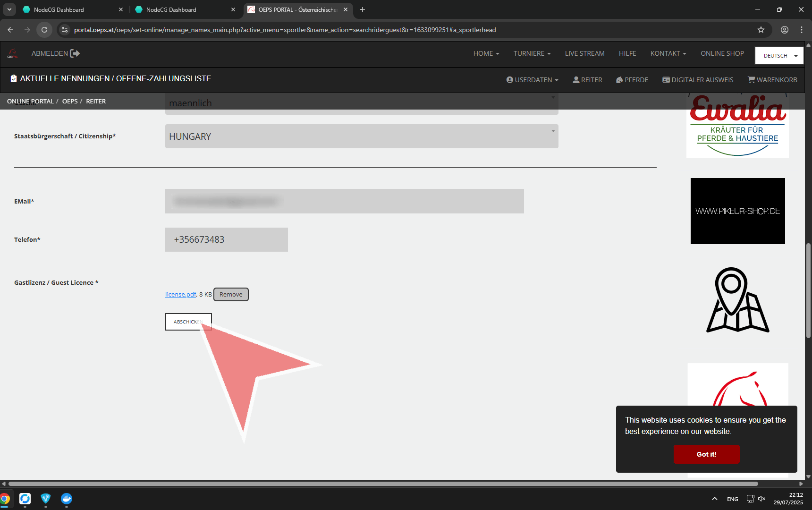Open the REITER rider section

pyautogui.click(x=587, y=80)
